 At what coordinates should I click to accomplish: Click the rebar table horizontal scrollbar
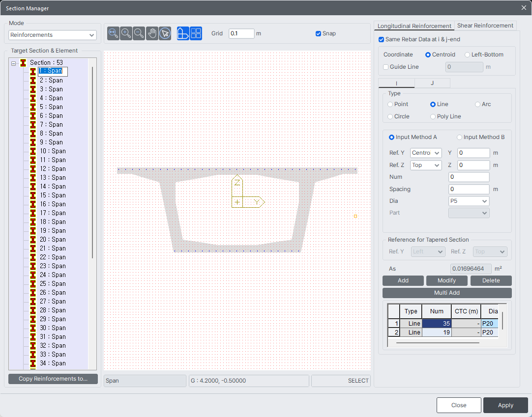point(438,343)
